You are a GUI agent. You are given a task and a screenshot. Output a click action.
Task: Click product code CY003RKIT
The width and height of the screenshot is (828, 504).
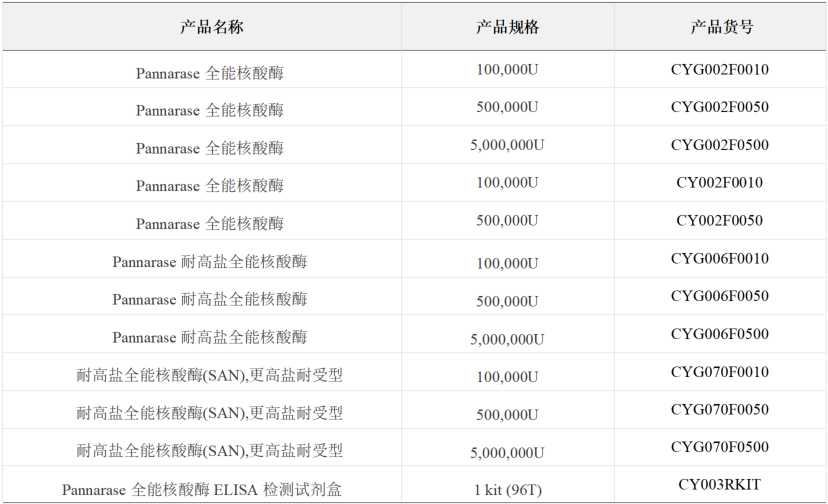coord(720,485)
